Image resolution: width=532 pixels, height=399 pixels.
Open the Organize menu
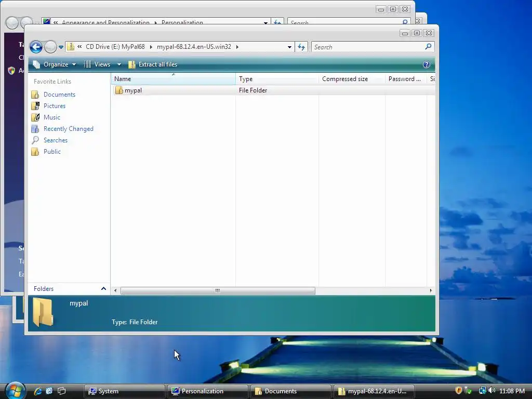click(54, 64)
